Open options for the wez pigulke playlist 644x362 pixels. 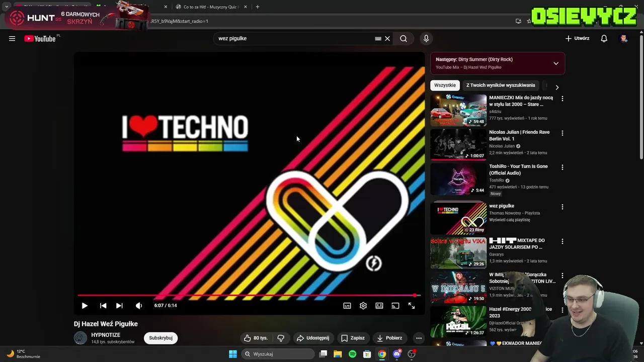coord(562,207)
